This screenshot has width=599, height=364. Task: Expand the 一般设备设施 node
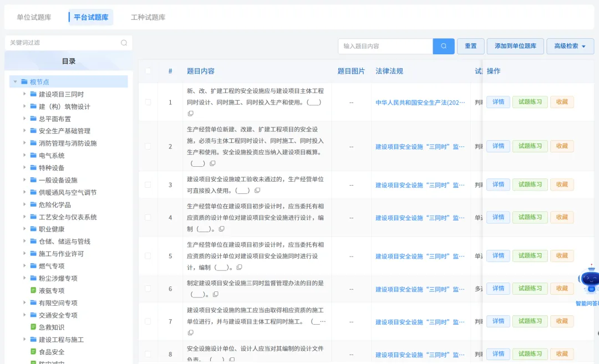pyautogui.click(x=24, y=180)
